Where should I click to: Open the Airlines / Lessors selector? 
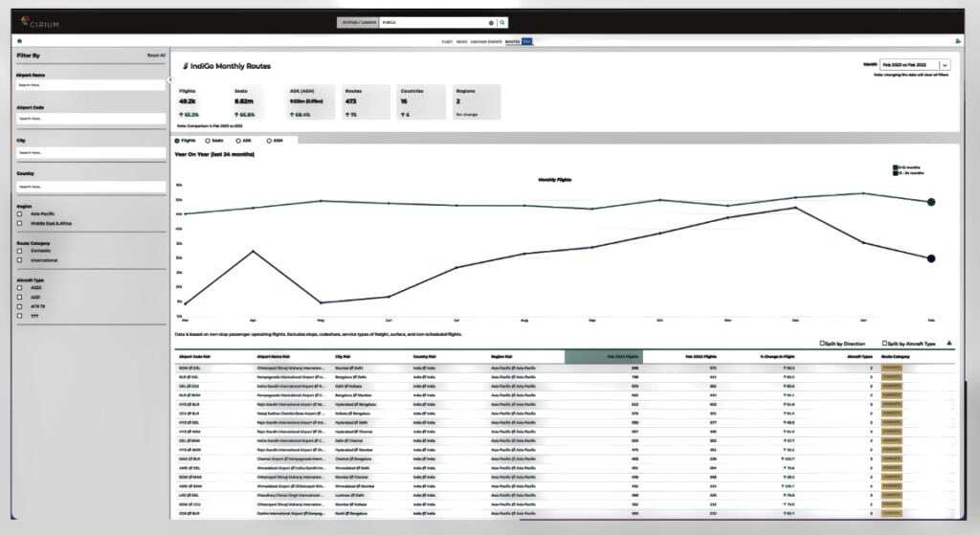pos(357,22)
